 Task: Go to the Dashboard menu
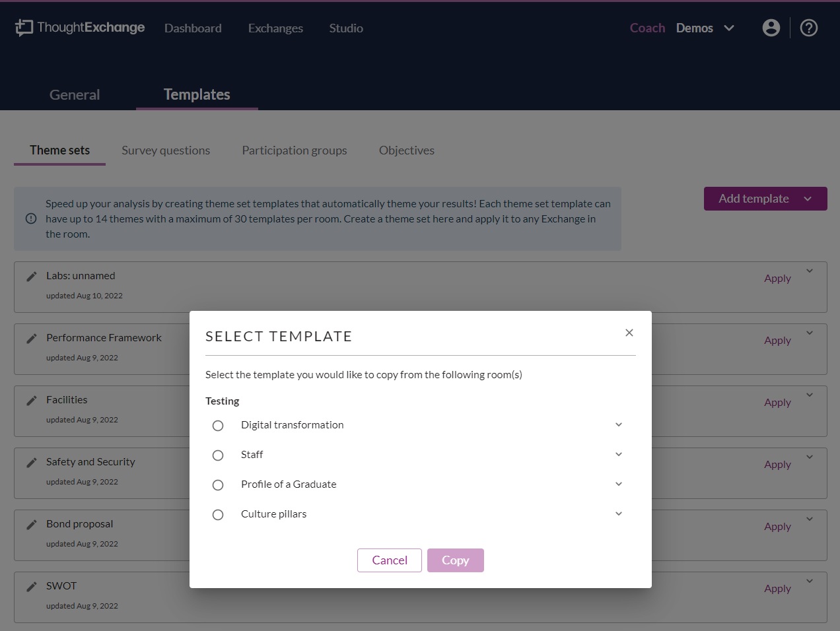[193, 28]
